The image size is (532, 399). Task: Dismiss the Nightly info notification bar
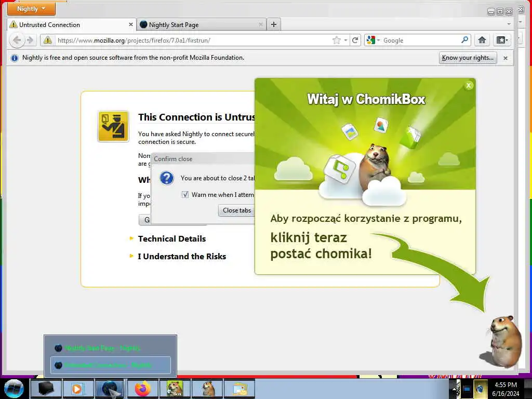[x=506, y=58]
